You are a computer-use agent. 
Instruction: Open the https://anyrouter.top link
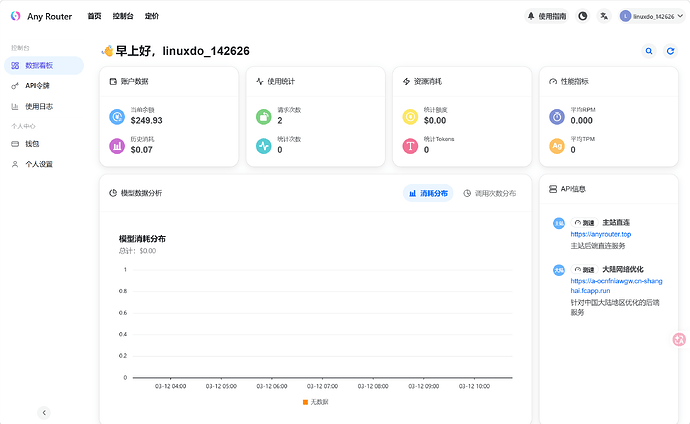[x=601, y=234]
